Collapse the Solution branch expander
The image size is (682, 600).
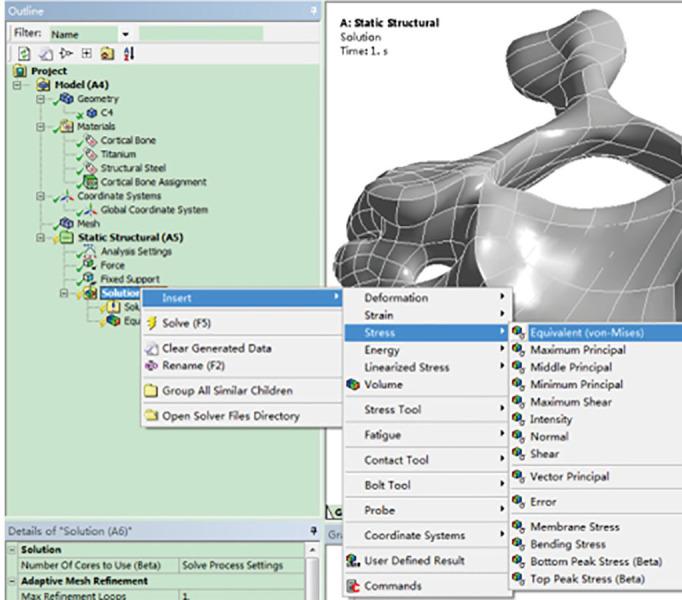[x=64, y=293]
